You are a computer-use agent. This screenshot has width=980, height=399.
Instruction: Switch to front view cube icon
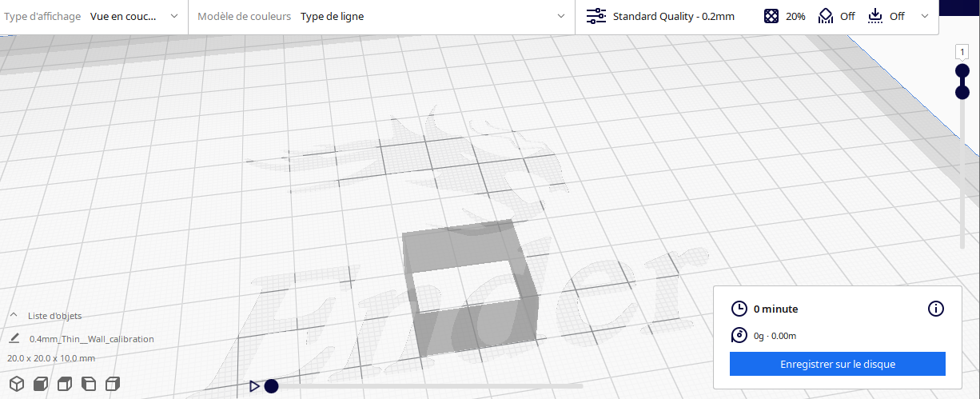tap(41, 384)
